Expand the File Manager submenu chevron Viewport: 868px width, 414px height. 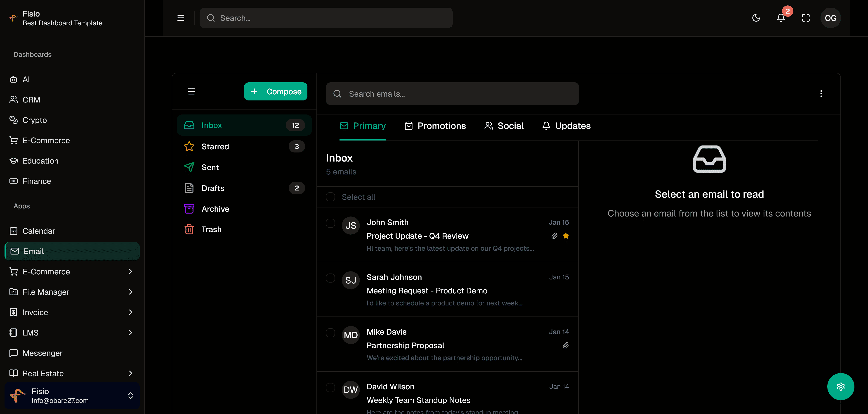pyautogui.click(x=130, y=292)
